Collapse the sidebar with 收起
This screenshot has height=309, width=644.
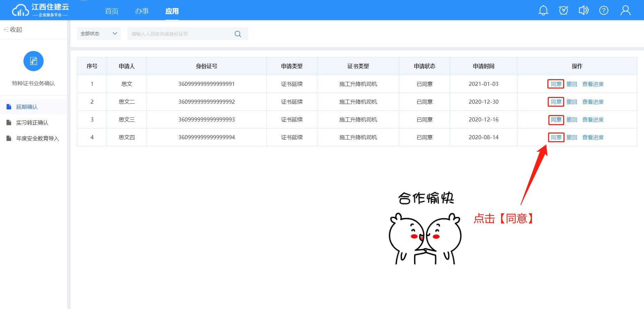[13, 30]
